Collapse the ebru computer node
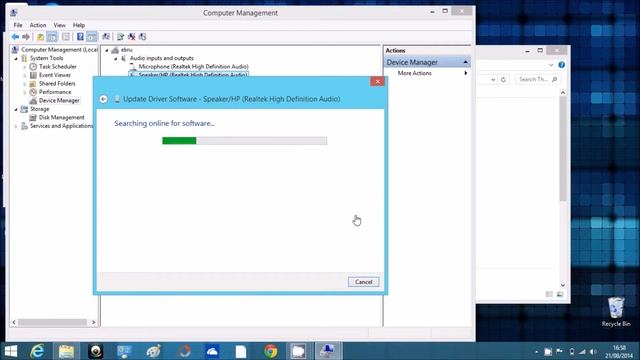This screenshot has height=360, width=640. (x=107, y=50)
